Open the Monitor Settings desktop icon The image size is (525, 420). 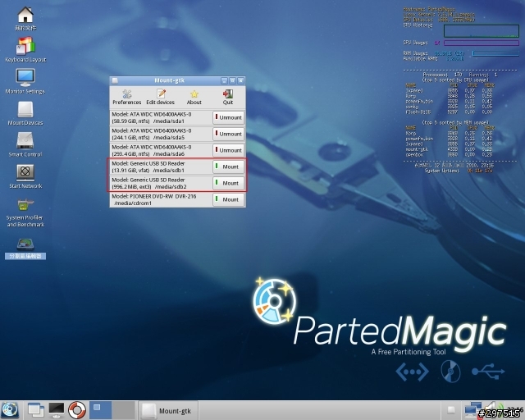(25, 81)
